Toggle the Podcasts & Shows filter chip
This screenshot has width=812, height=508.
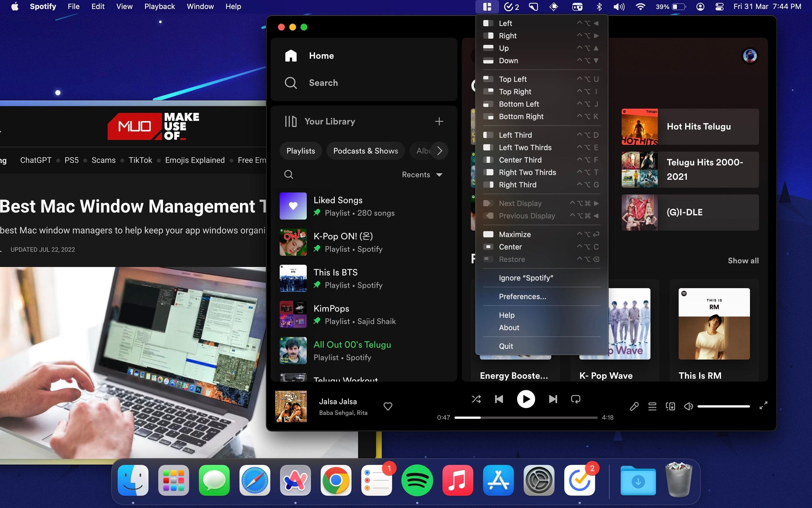tap(365, 151)
